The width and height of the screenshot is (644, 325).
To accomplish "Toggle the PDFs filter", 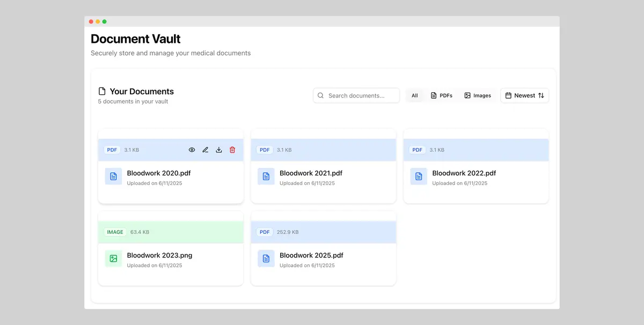I will [x=441, y=95].
